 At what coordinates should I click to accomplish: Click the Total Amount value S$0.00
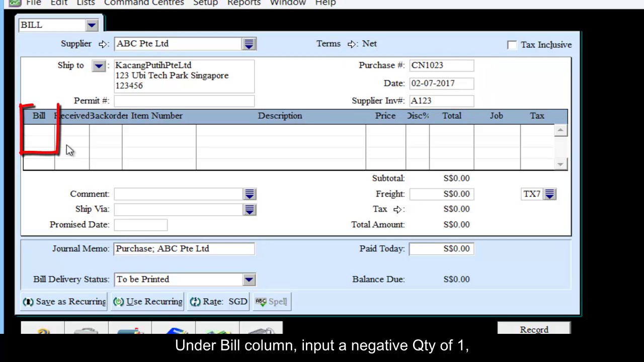(456, 225)
